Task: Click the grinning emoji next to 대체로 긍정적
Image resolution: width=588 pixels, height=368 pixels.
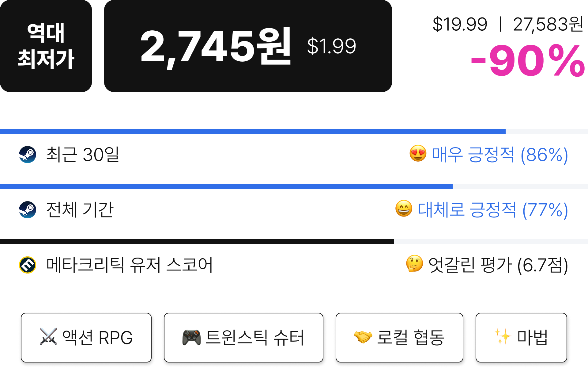Action: click(x=404, y=209)
